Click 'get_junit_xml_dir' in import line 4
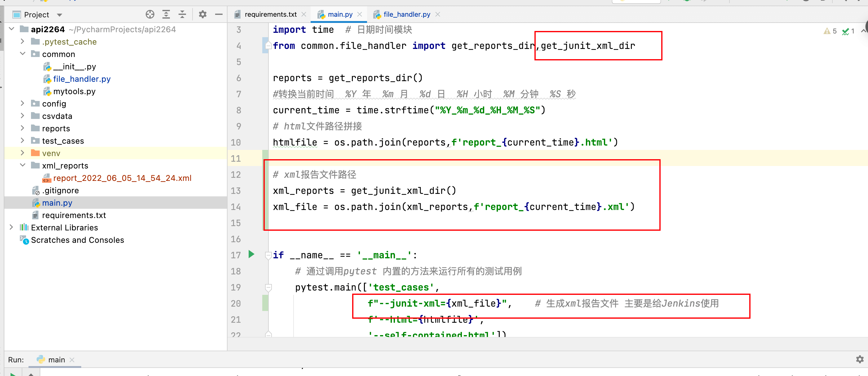 coord(588,46)
